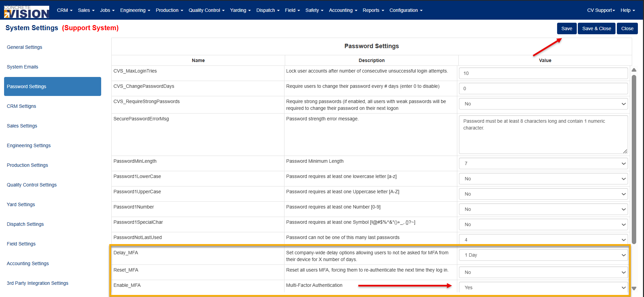The height and width of the screenshot is (297, 644).
Task: Click the Concrete Vision logo
Action: [26, 12]
